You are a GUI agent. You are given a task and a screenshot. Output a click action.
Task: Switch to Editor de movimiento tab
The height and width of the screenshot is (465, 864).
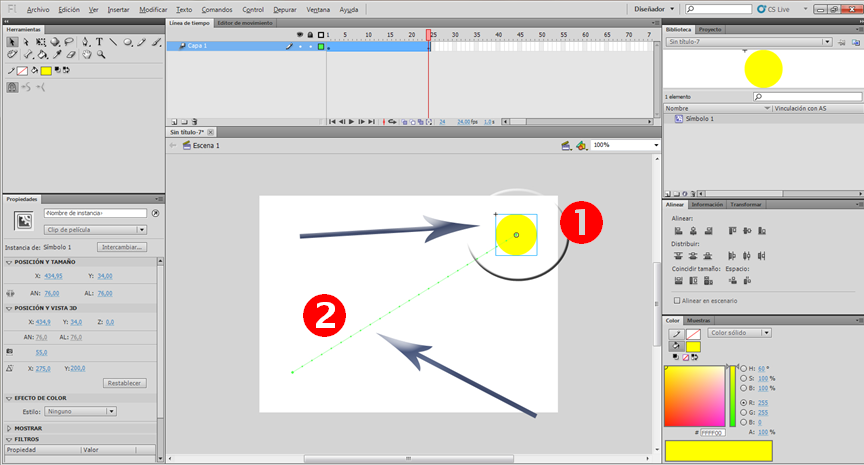tap(245, 23)
